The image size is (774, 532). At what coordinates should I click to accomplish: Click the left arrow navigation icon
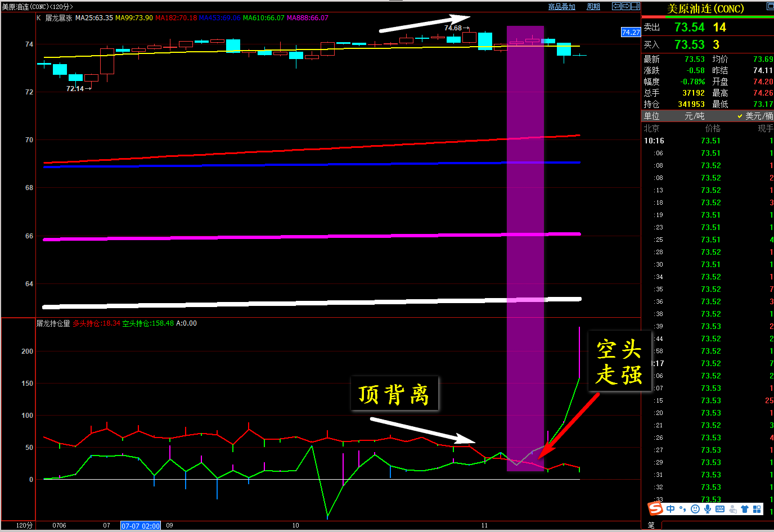(x=616, y=6)
